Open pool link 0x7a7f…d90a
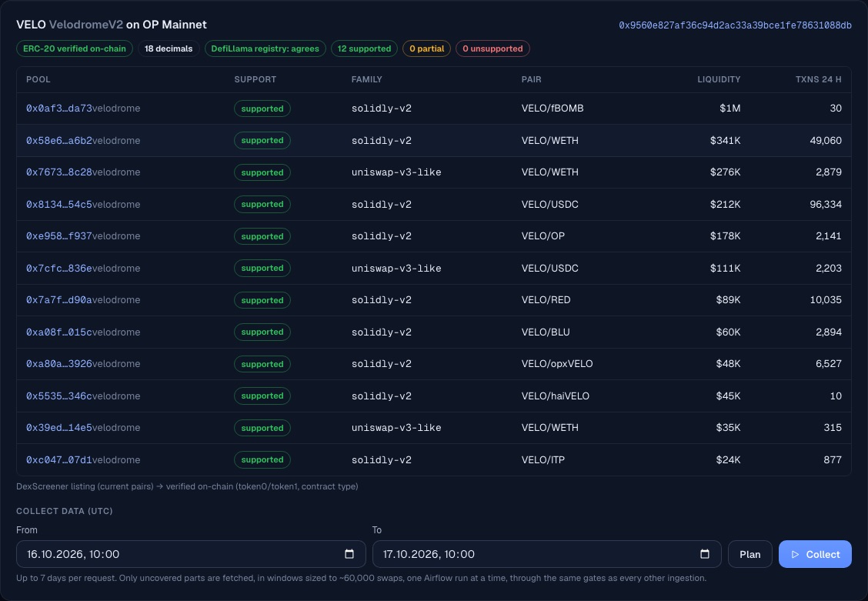Screen dimensions: 868x601 coord(59,300)
